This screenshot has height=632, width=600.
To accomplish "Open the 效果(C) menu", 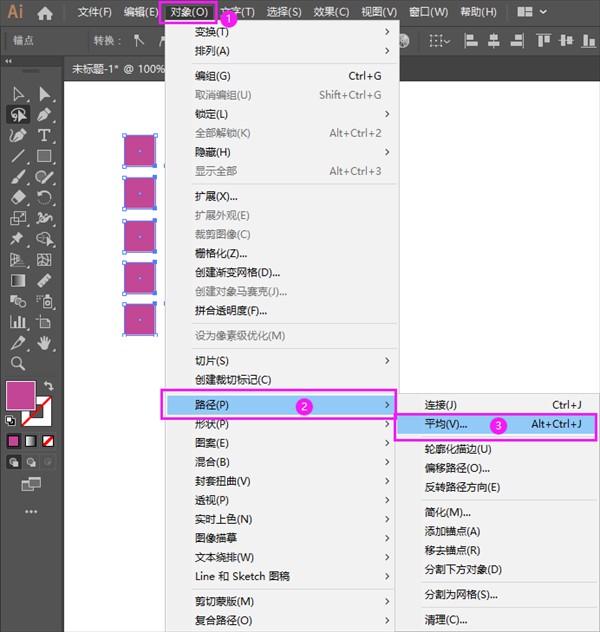I will 330,12.
